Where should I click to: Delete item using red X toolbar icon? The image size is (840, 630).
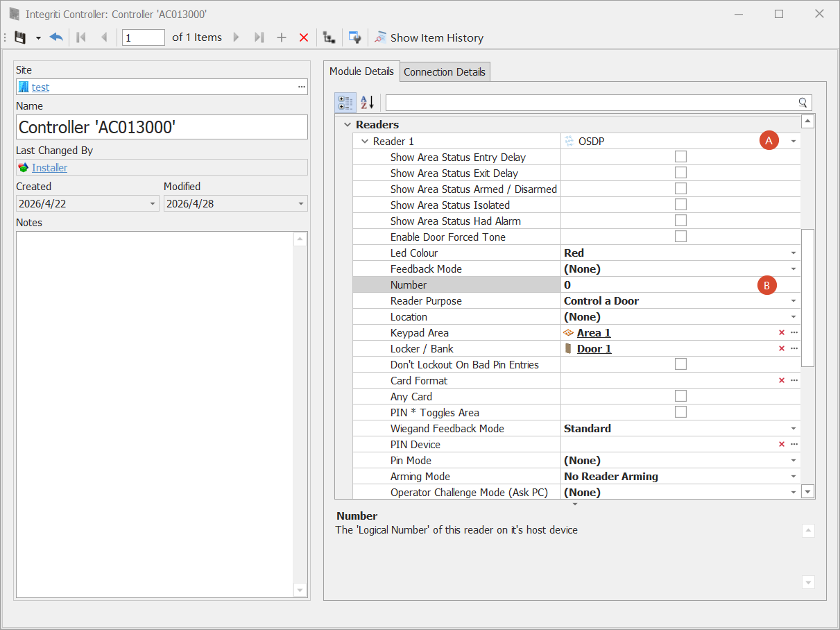304,37
